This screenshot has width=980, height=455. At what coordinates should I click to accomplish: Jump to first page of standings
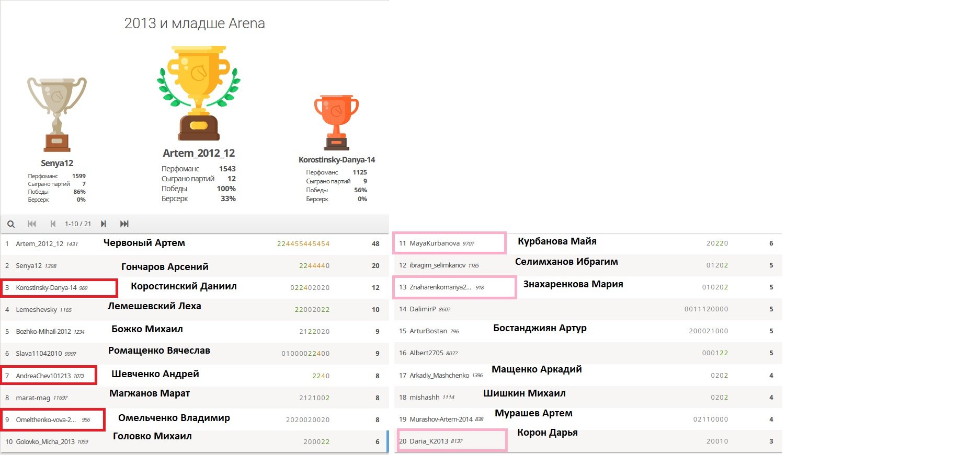pos(32,224)
